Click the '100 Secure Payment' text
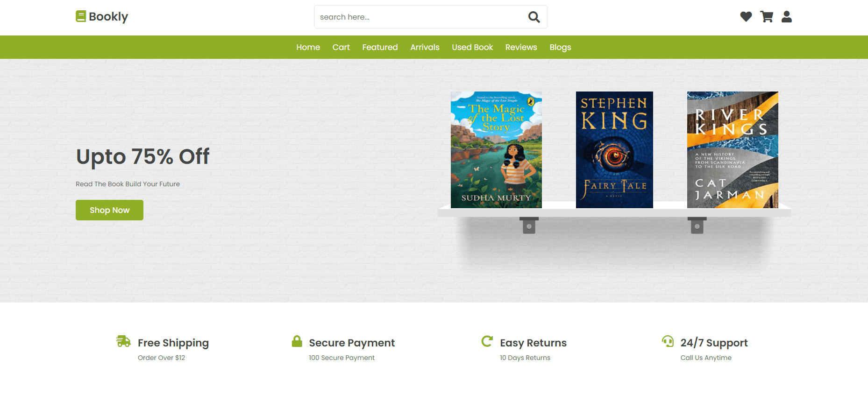Screen dimensions: 868x416 [342, 358]
